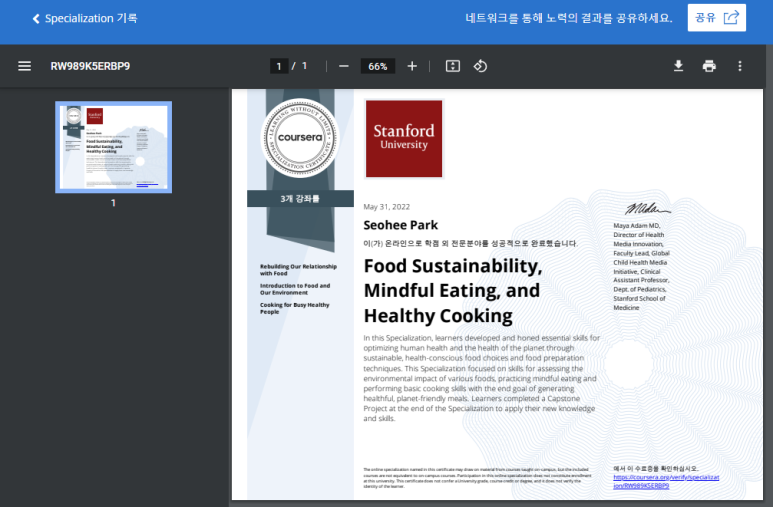The height and width of the screenshot is (507, 773).
Task: Click the 66% zoom level field
Action: pos(378,66)
